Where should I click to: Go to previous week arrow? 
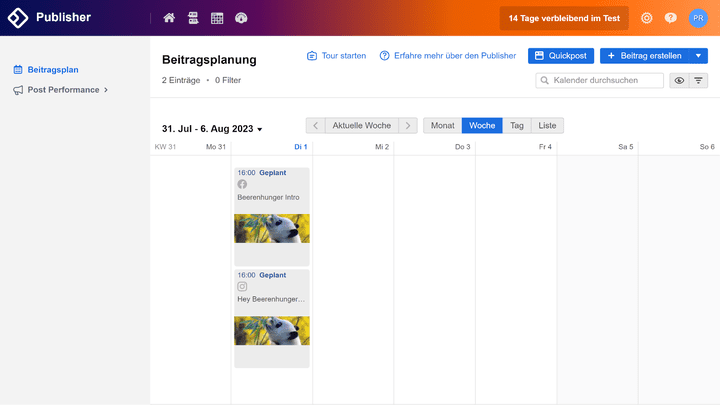[x=315, y=125]
